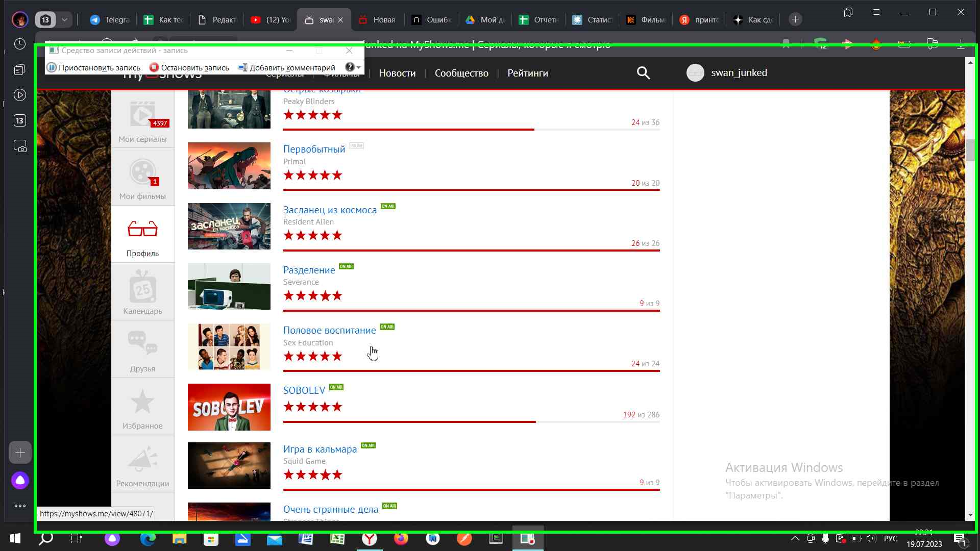Click swan_junked username in header
The height and width of the screenshot is (551, 980).
[739, 72]
